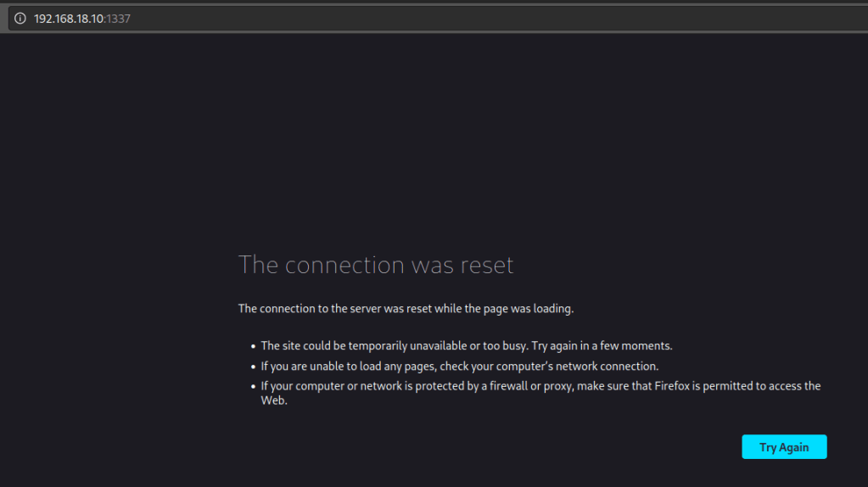
Task: Click the "The connection was reset" heading
Action: (x=376, y=265)
